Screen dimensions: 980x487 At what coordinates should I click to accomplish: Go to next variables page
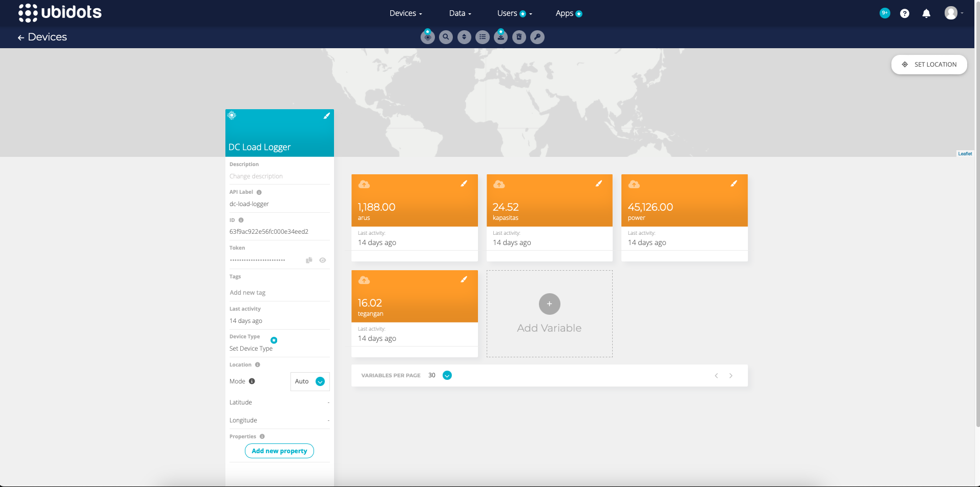(731, 376)
